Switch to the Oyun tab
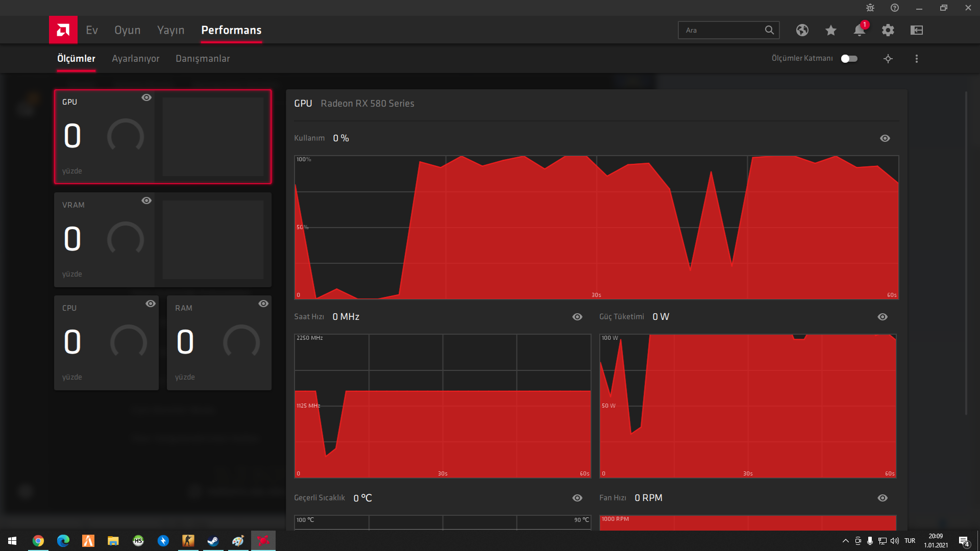 [x=128, y=30]
